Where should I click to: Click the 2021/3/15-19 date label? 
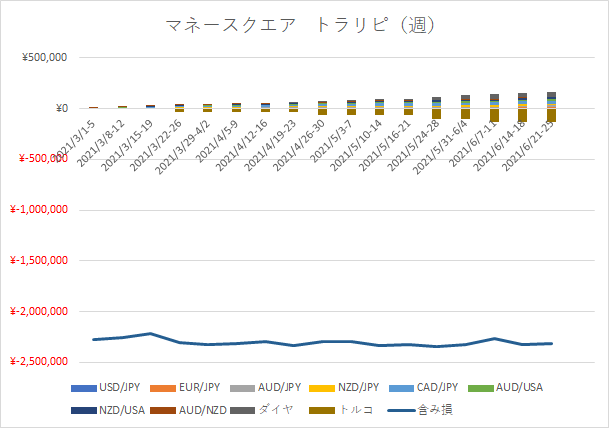(x=127, y=146)
